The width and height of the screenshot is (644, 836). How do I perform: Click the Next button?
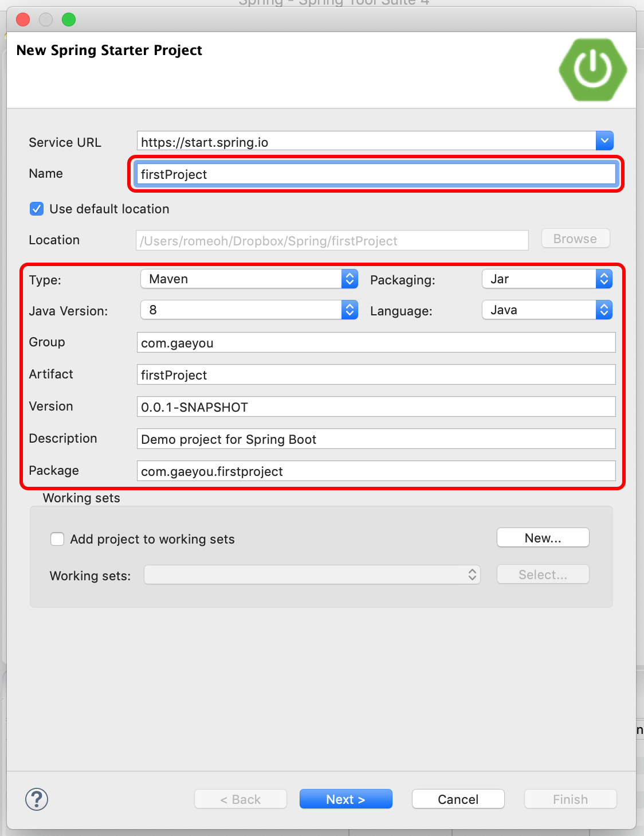pos(346,799)
